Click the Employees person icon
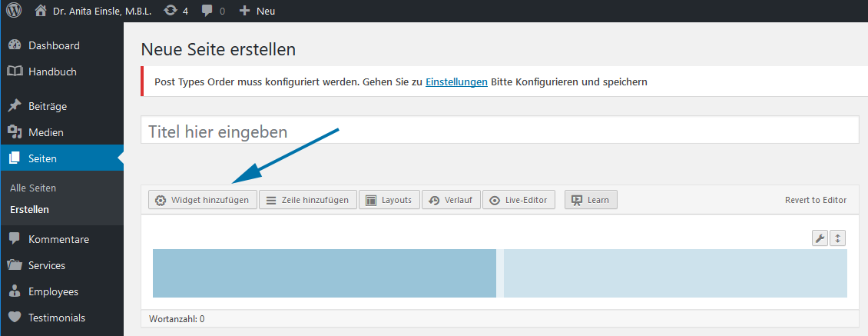Image resolution: width=868 pixels, height=336 pixels. pyautogui.click(x=15, y=291)
